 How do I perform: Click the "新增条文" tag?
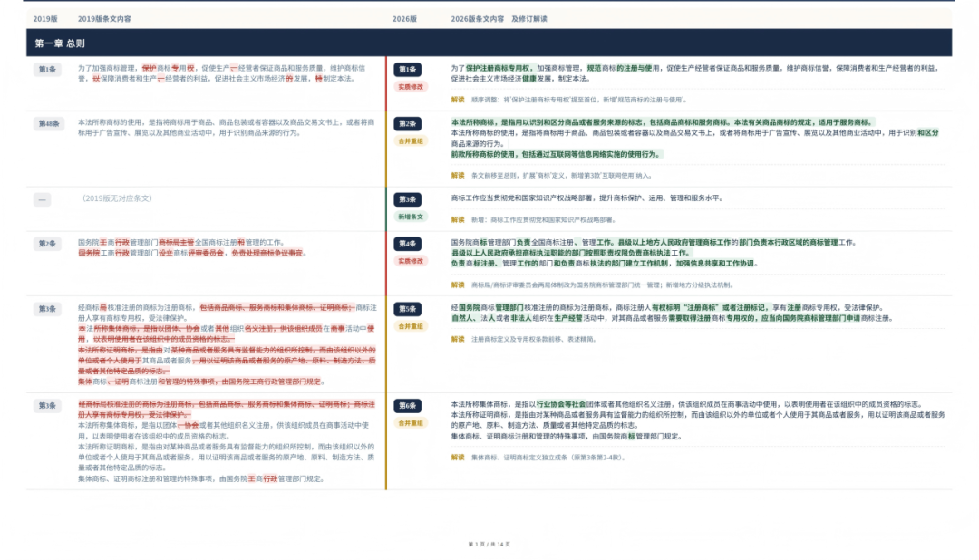point(411,217)
